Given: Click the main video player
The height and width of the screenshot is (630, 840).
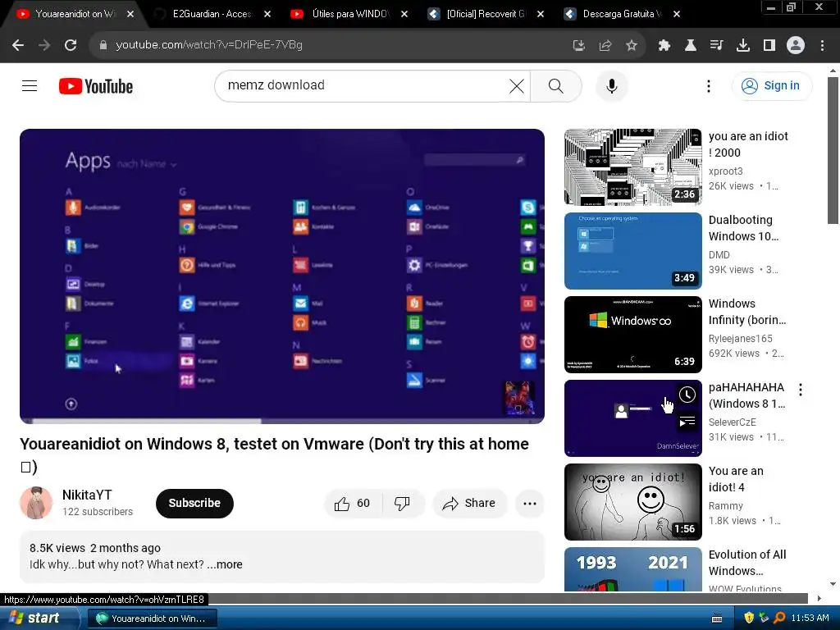Looking at the screenshot, I should click(282, 276).
